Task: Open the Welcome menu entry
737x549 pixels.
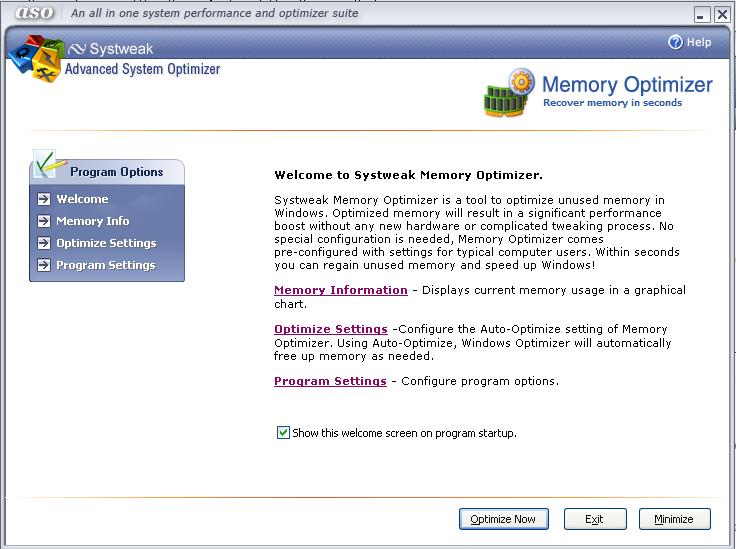Action: [x=82, y=199]
